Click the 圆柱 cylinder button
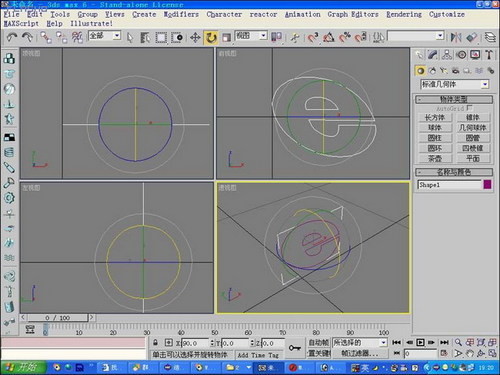The image size is (500, 375). [435, 138]
